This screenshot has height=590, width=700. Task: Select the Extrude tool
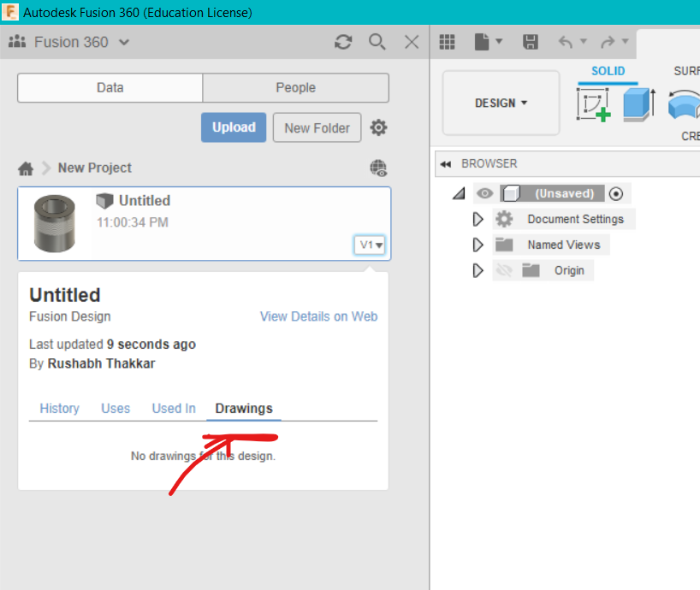coord(639,104)
